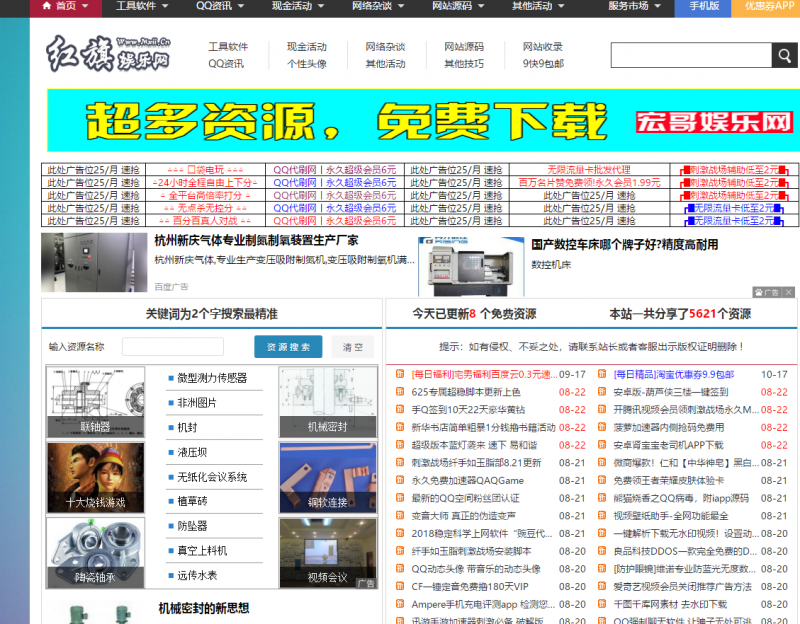800x624 pixels.
Task: Go to 个性头像 in header links
Action: [307, 64]
